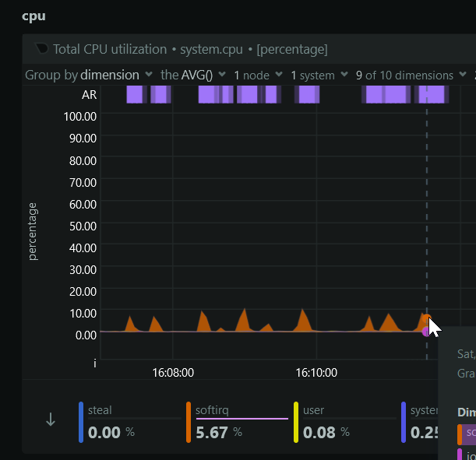Click the info 'i' row label

click(x=95, y=363)
